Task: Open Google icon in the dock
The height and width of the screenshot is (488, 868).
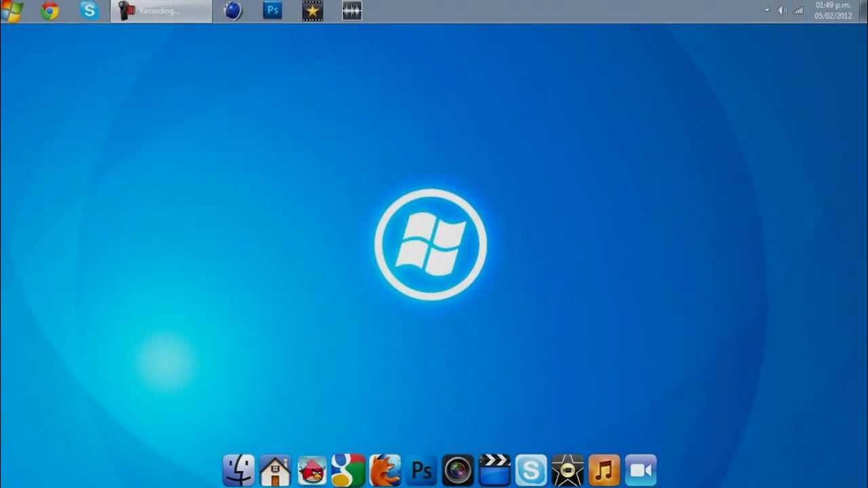Action: coord(349,470)
